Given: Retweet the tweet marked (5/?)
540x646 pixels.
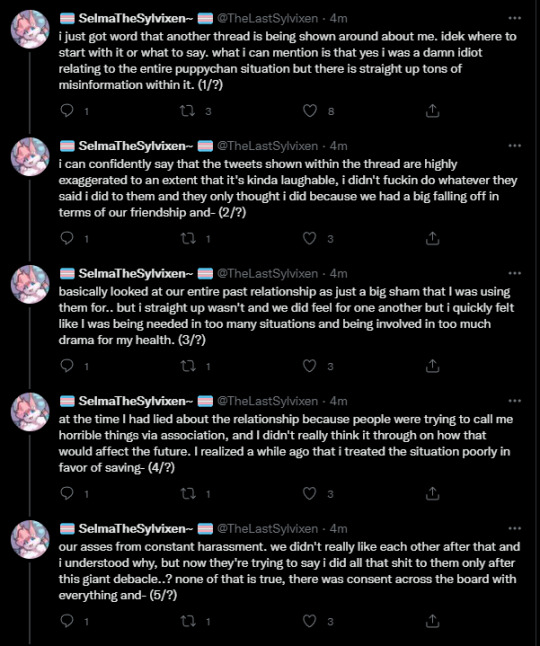Looking at the screenshot, I should [188, 621].
